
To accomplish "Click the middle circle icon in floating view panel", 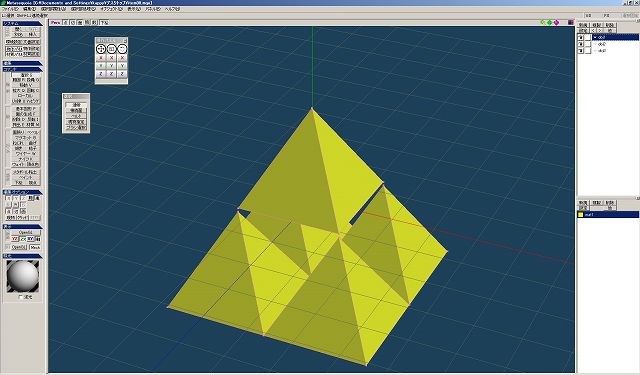I will click(x=111, y=49).
